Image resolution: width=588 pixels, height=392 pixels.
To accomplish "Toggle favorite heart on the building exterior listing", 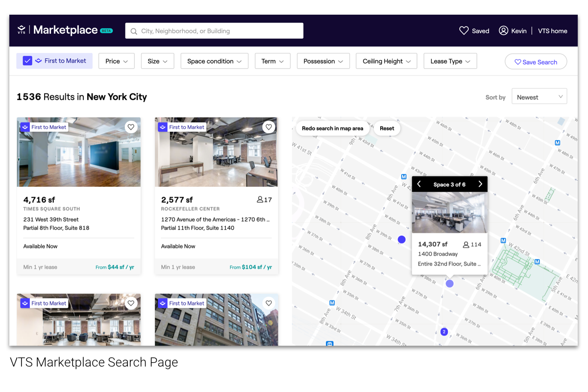I will pos(269,303).
